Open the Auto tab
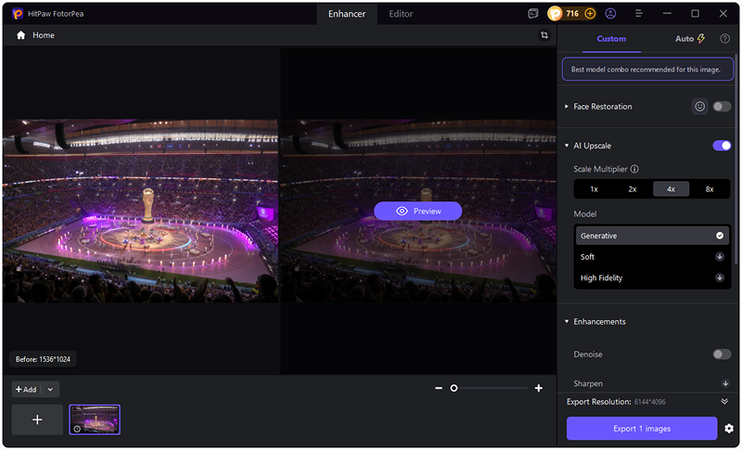 (x=689, y=39)
